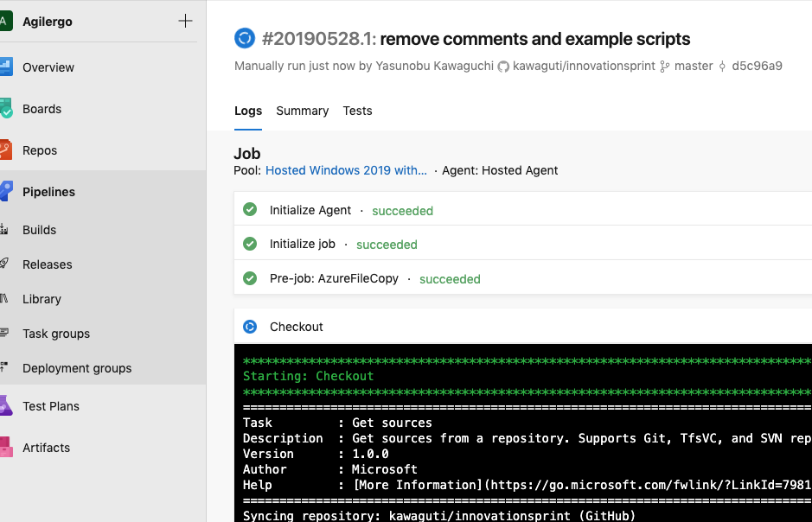Click the plus icon next to Agilergo

[185, 21]
